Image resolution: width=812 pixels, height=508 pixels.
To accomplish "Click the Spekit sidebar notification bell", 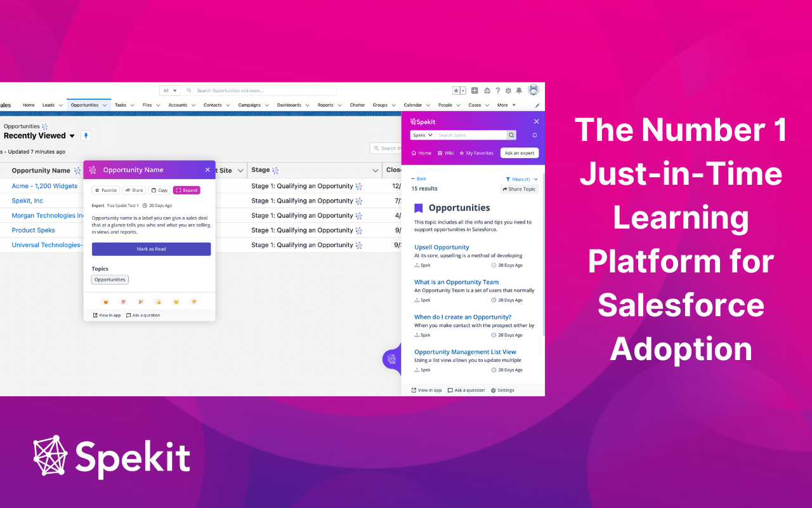I will 535,135.
